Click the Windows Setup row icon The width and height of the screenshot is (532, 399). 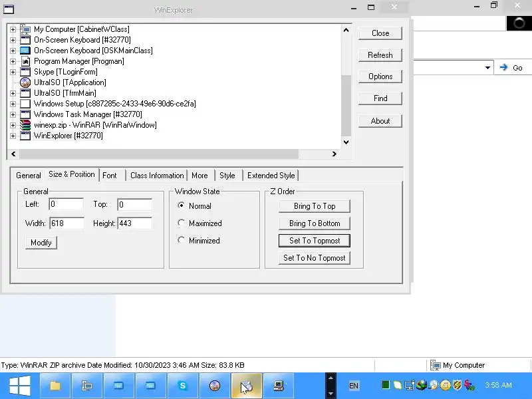click(x=25, y=104)
